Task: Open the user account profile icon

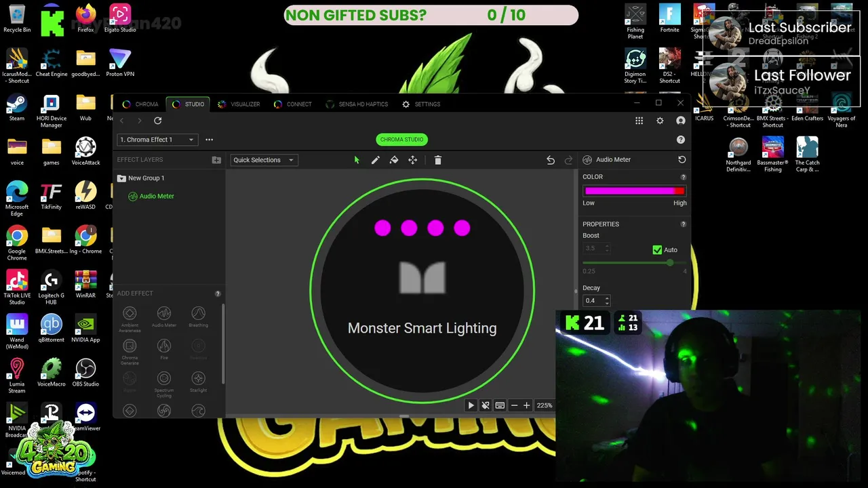Action: click(681, 121)
